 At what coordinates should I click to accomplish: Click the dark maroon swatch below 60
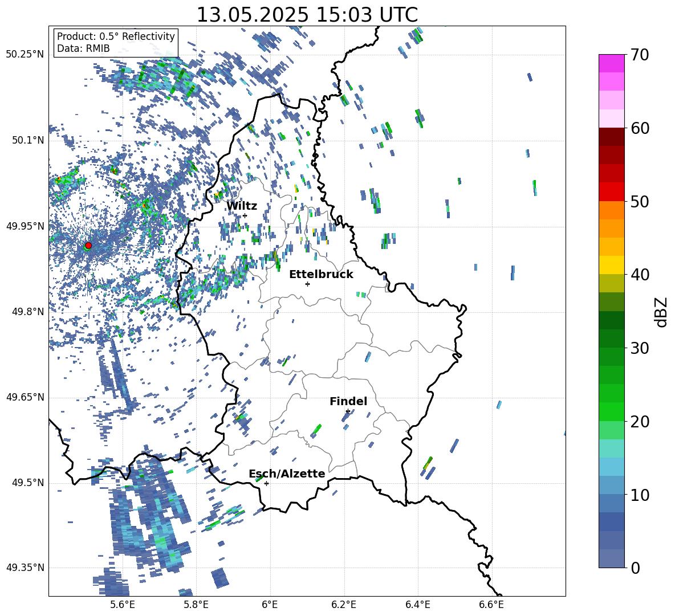(x=611, y=137)
